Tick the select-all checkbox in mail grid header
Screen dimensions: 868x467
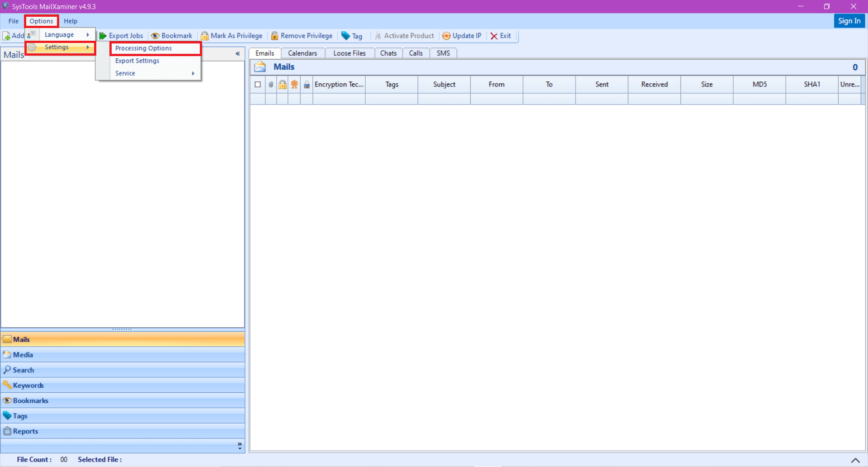click(x=258, y=85)
